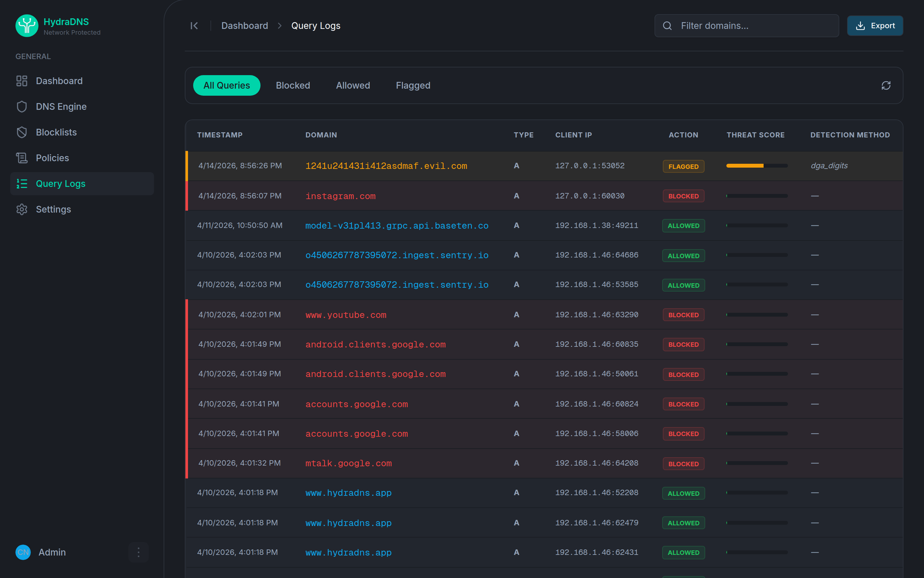
Task: Open Policies in the sidebar
Action: click(82, 158)
